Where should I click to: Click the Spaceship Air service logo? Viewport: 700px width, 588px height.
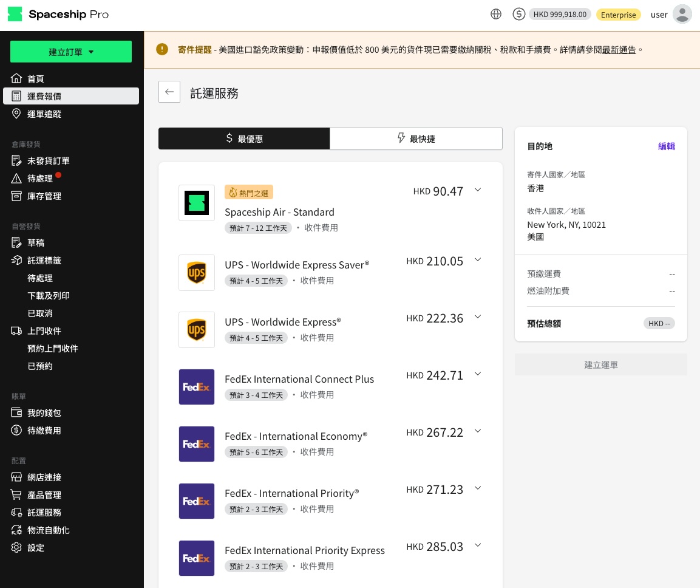point(197,203)
